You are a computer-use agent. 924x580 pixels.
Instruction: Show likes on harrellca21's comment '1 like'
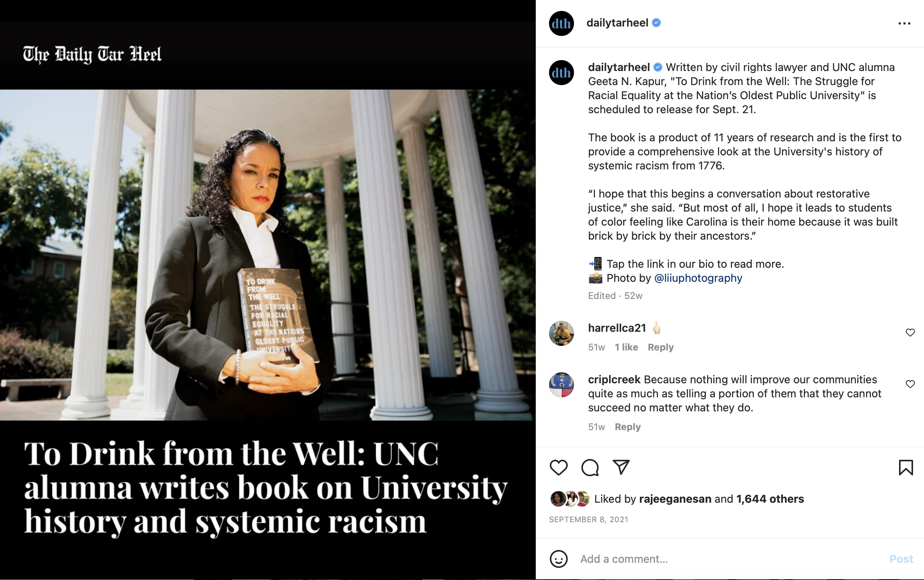click(626, 347)
